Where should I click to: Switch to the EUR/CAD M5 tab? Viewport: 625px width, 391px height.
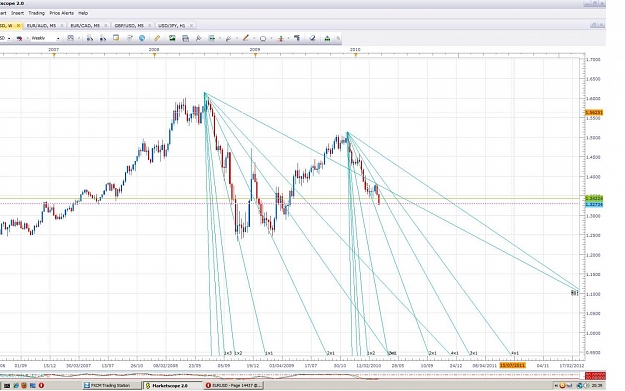(85, 26)
